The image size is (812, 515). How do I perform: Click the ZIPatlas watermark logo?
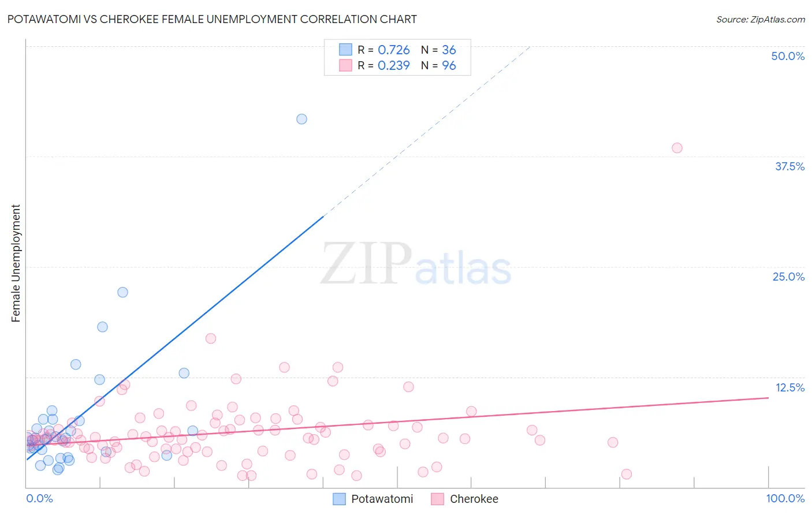coord(416,264)
